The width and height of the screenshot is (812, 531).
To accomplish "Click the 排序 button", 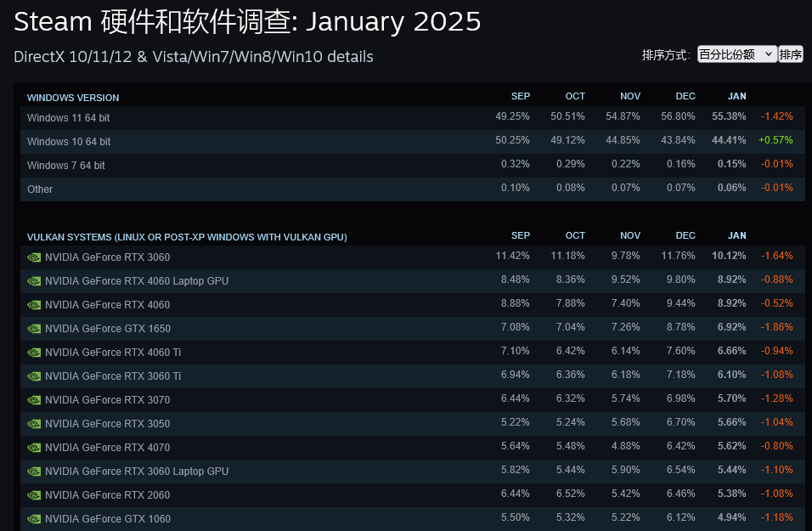I will (x=791, y=54).
